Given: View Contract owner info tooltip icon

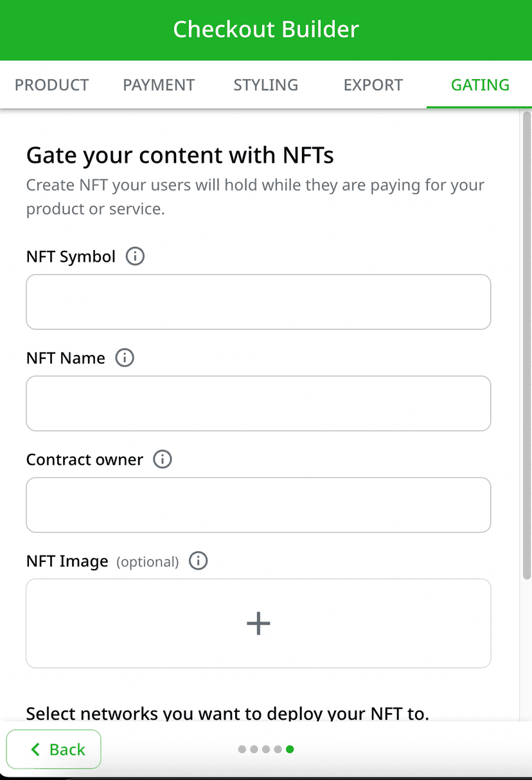Looking at the screenshot, I should (162, 459).
